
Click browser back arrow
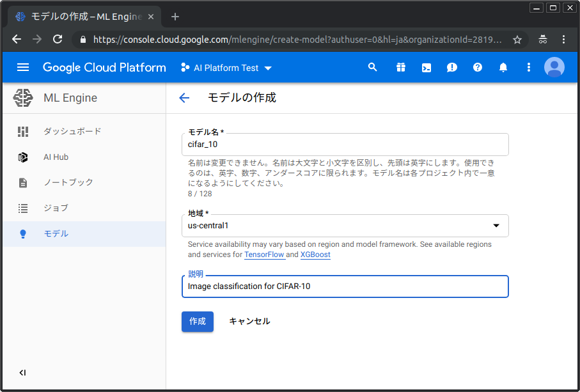17,39
